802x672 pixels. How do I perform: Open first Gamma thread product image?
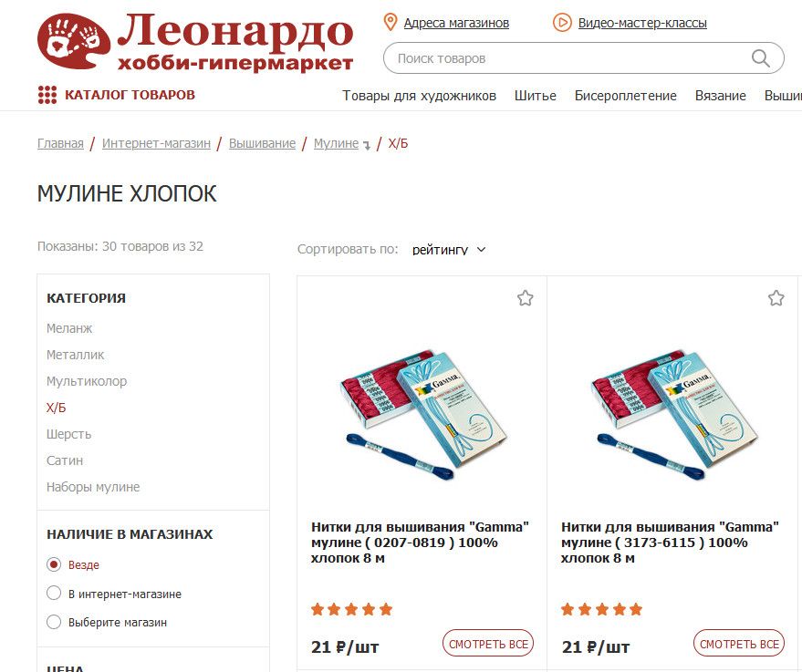pyautogui.click(x=423, y=415)
